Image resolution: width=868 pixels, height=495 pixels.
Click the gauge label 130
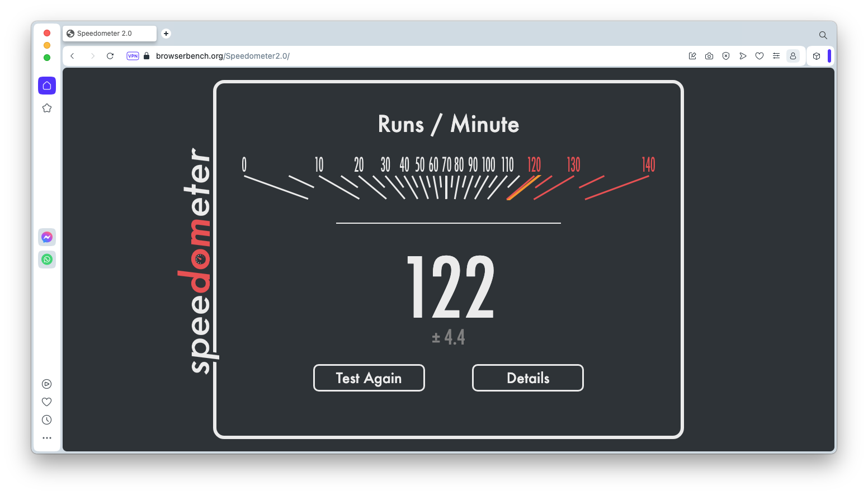pyautogui.click(x=574, y=164)
